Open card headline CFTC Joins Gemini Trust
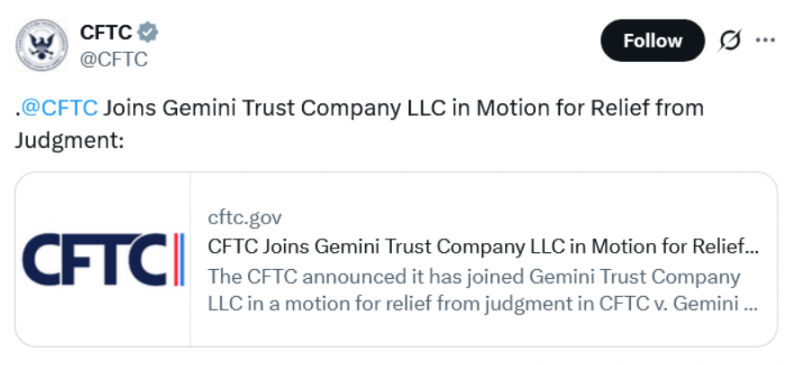This screenshot has width=800, height=365. [x=483, y=248]
